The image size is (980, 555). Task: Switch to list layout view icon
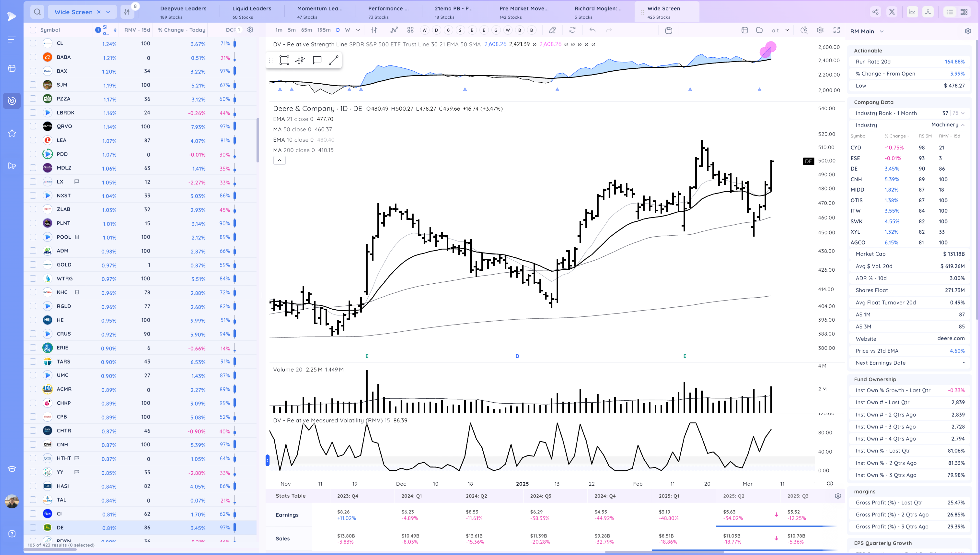pyautogui.click(x=950, y=12)
